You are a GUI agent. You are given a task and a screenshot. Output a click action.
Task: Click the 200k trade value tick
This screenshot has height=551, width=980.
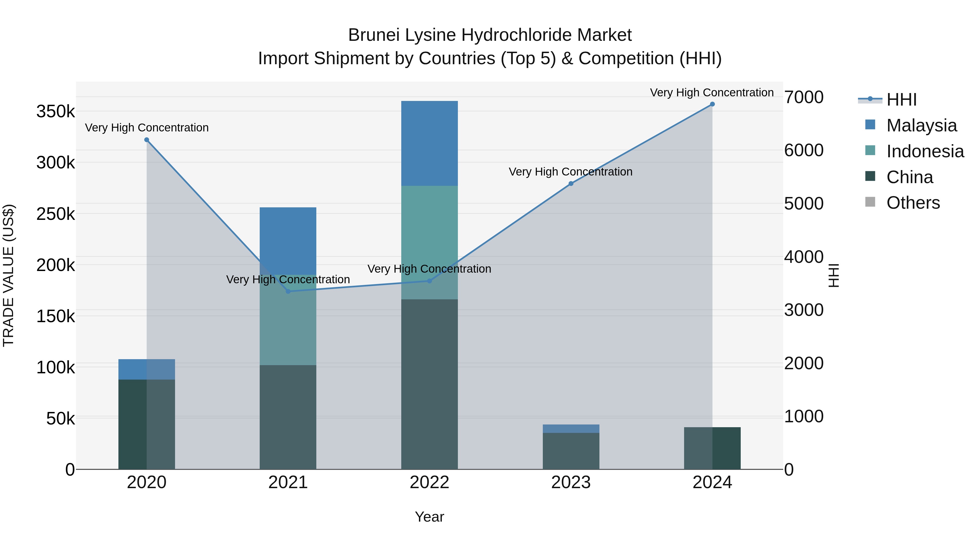pyautogui.click(x=56, y=265)
